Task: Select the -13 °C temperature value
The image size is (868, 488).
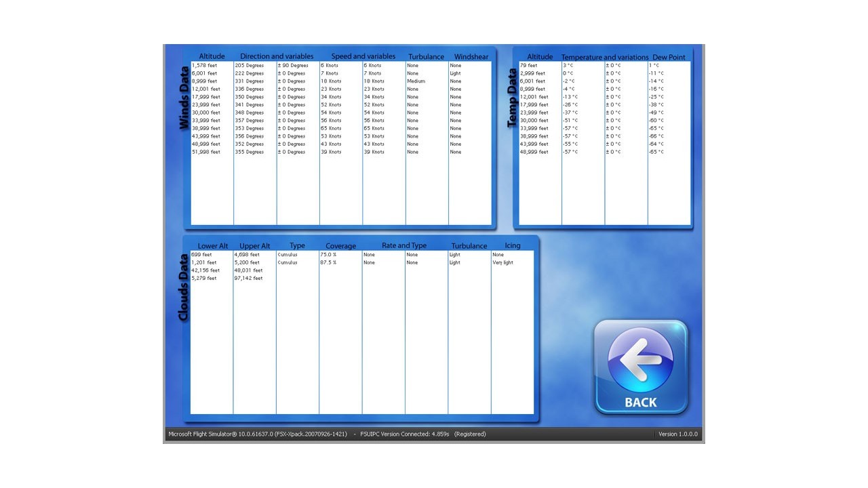Action: click(570, 97)
